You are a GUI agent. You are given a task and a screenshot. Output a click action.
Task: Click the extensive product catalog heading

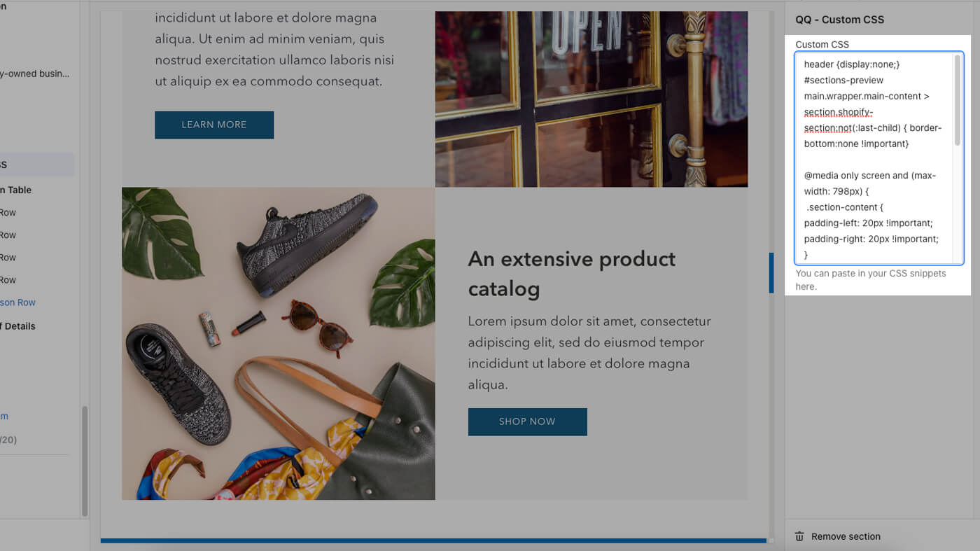[572, 274]
